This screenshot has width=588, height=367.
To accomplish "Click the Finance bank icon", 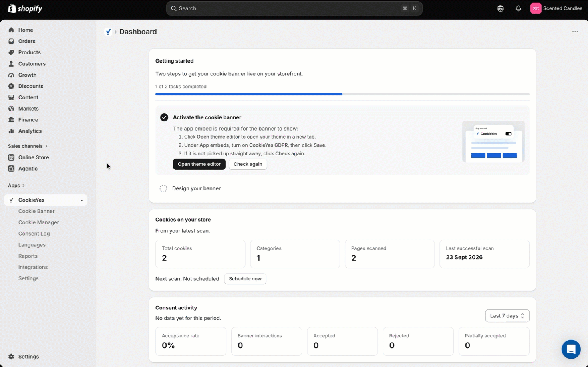I will tap(11, 120).
